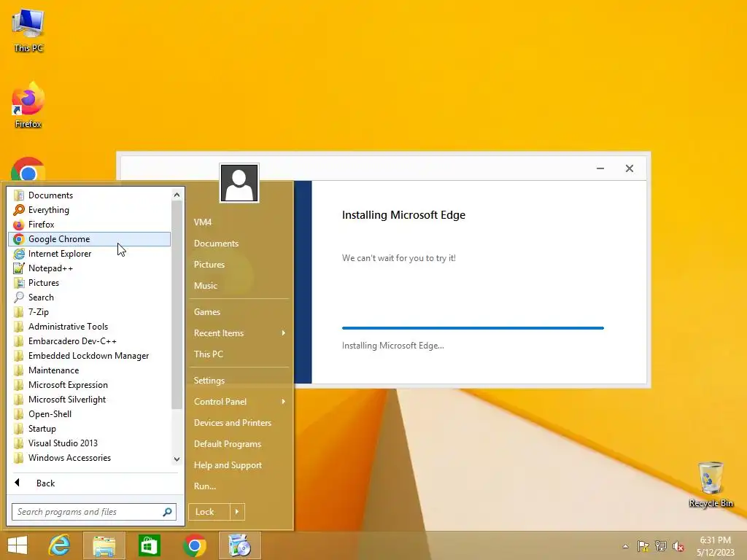Screen dimensions: 747x560
Task: Open This PC from start menu
Action: click(239, 354)
